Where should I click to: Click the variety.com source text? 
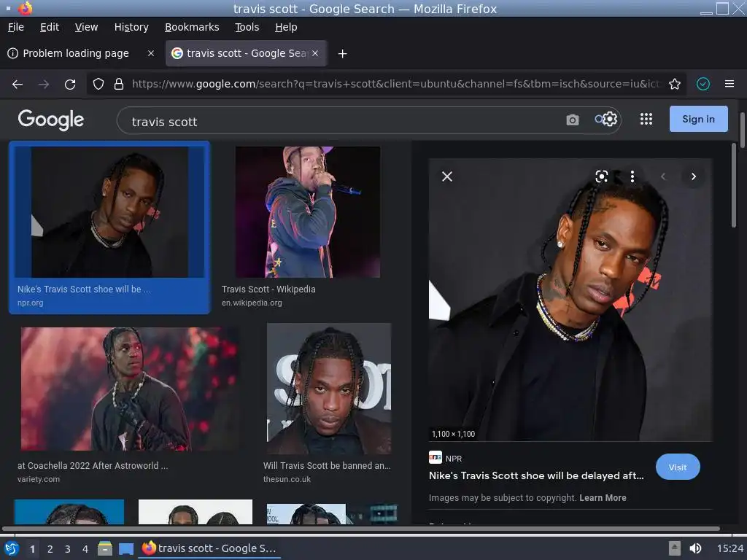pos(39,480)
